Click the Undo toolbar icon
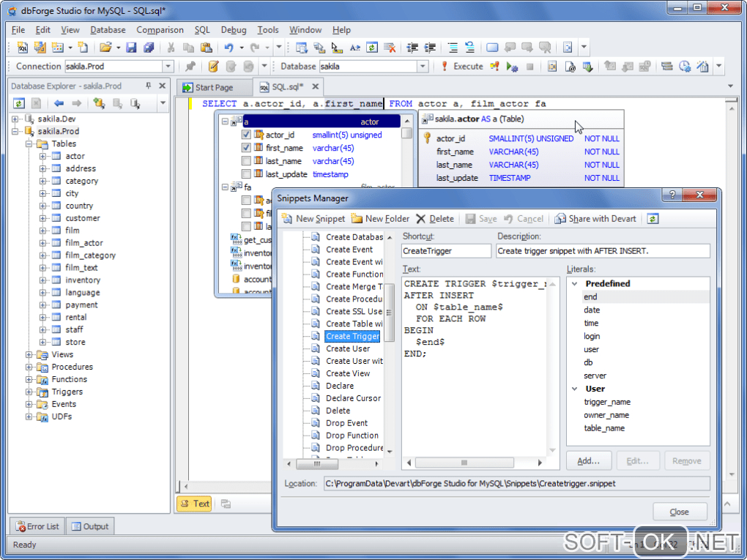The height and width of the screenshot is (560, 747). pyautogui.click(x=229, y=48)
